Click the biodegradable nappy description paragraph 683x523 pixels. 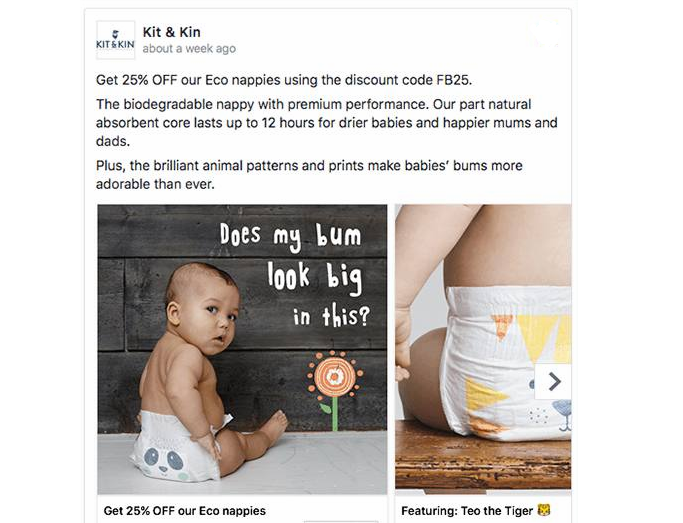click(327, 123)
